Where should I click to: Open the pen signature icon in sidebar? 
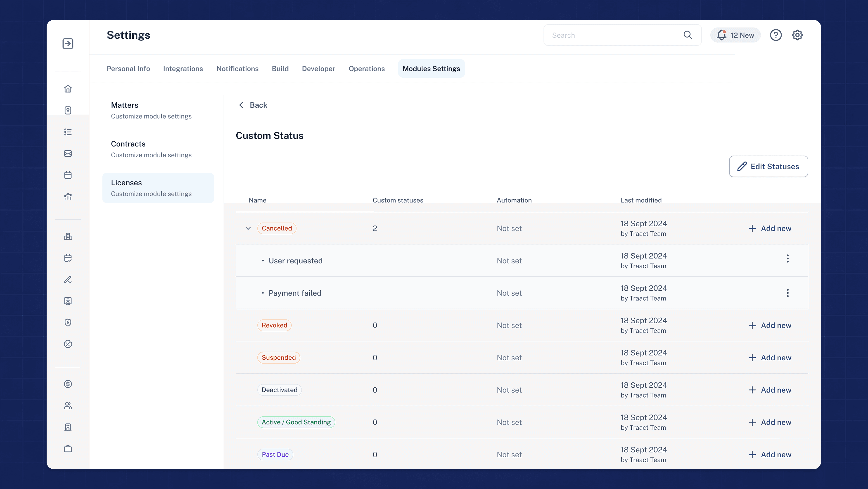point(68,280)
